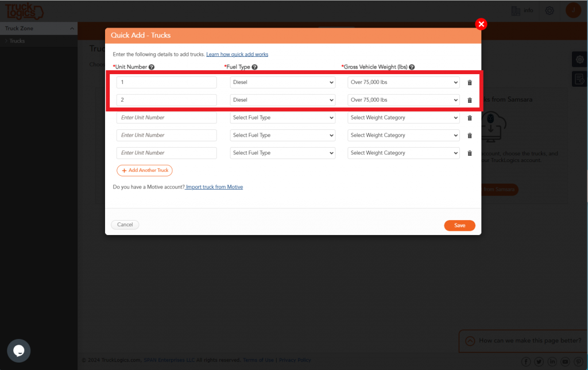Click Add Another Truck button
This screenshot has width=588, height=370.
[144, 171]
